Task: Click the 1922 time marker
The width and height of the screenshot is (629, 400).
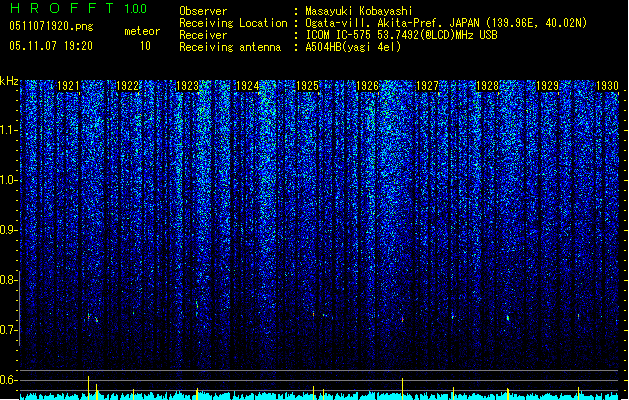Action: (x=127, y=86)
